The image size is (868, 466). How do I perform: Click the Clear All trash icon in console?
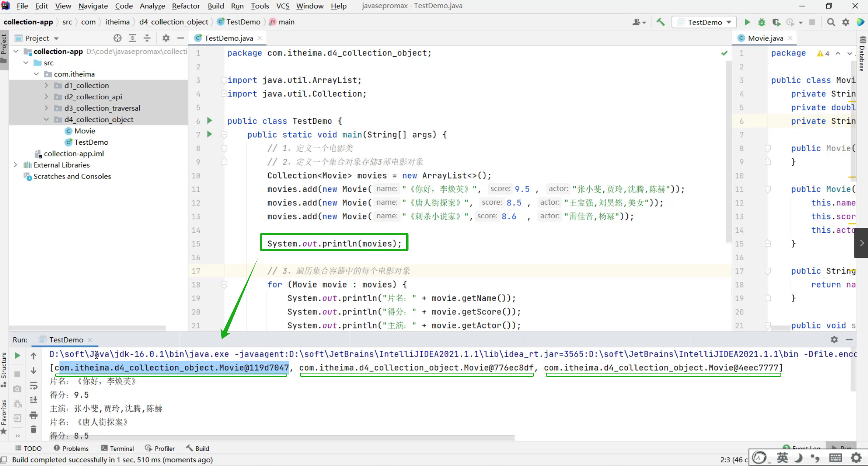pyautogui.click(x=34, y=429)
